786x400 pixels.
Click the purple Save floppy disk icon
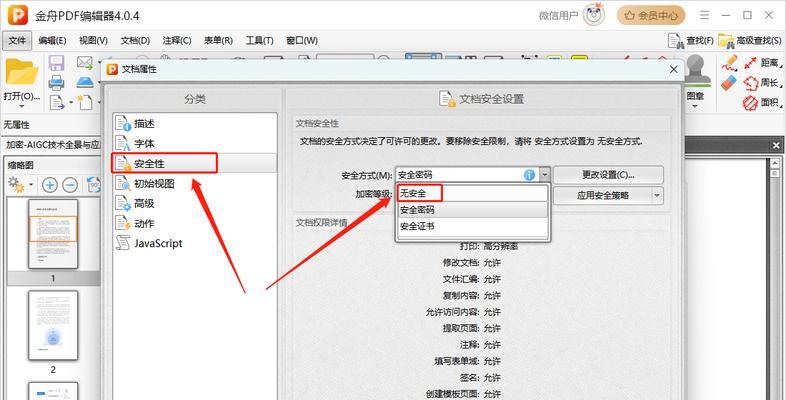pos(56,63)
